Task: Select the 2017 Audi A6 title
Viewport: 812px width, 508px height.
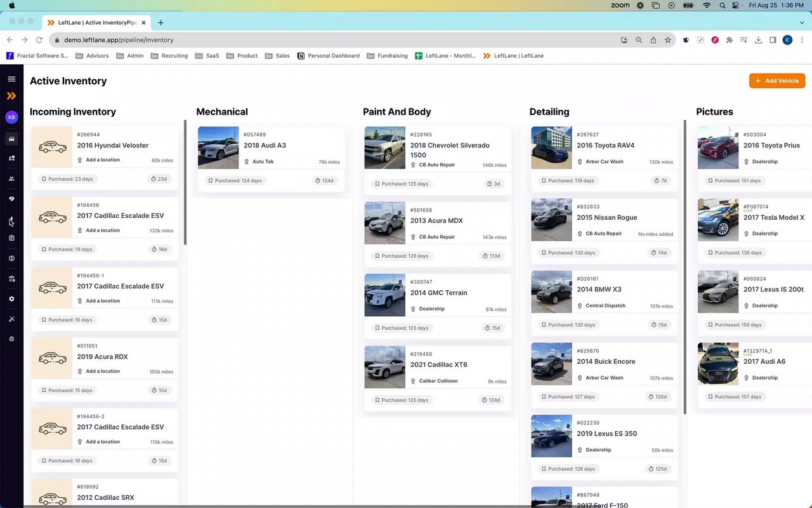Action: click(764, 362)
